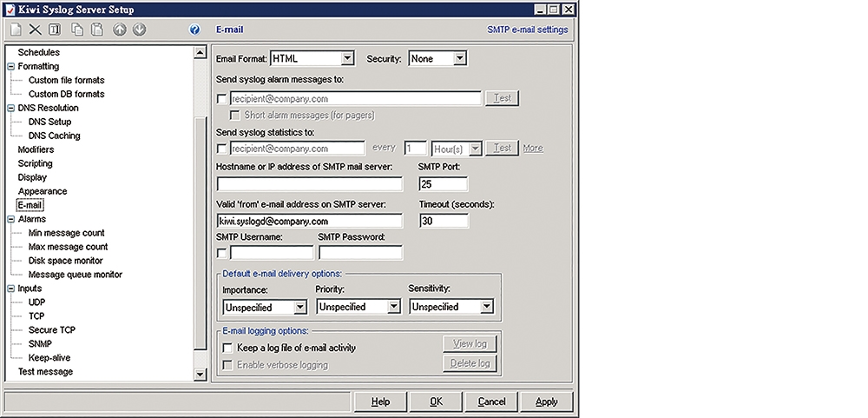Click the OK button

click(x=436, y=401)
